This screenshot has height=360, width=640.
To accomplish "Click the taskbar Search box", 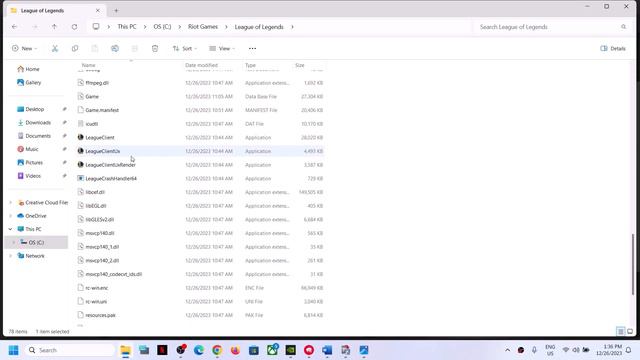I will pos(69,350).
